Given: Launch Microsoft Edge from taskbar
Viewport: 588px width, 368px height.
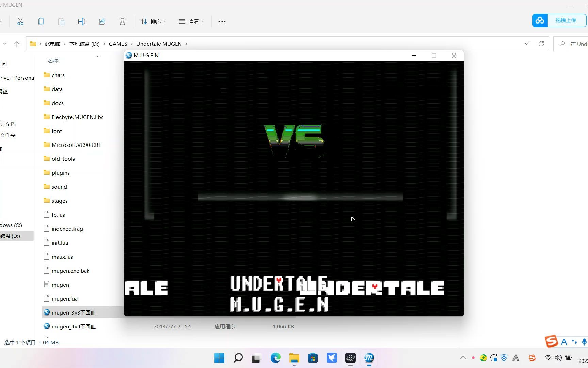Looking at the screenshot, I should click(276, 358).
